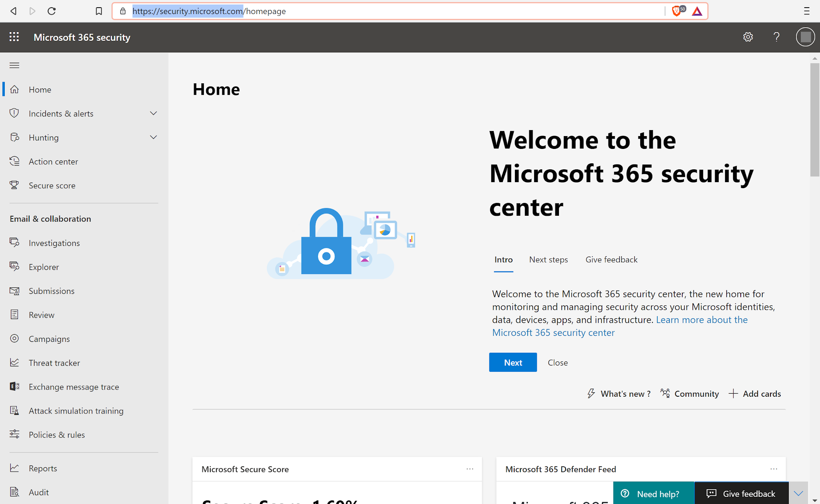Click the account avatar circle

tap(805, 37)
